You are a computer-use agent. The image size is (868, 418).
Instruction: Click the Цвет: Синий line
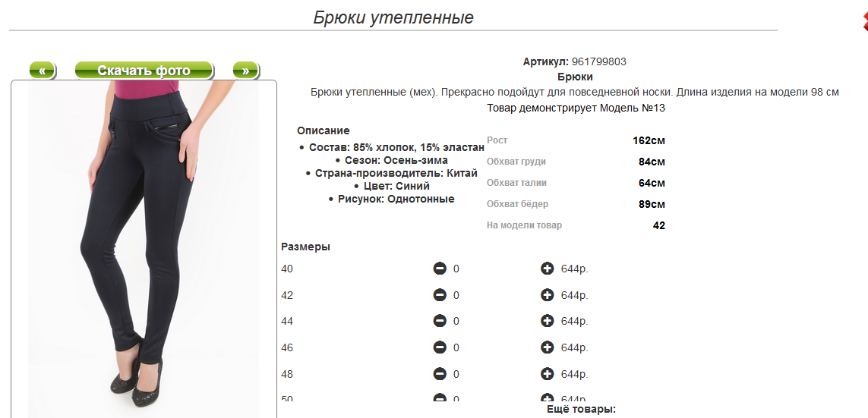396,186
